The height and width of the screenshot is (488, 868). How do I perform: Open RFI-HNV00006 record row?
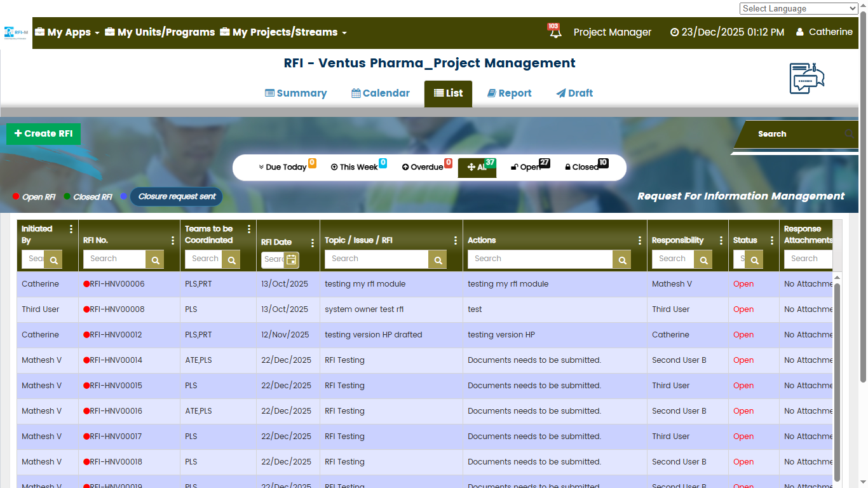117,284
